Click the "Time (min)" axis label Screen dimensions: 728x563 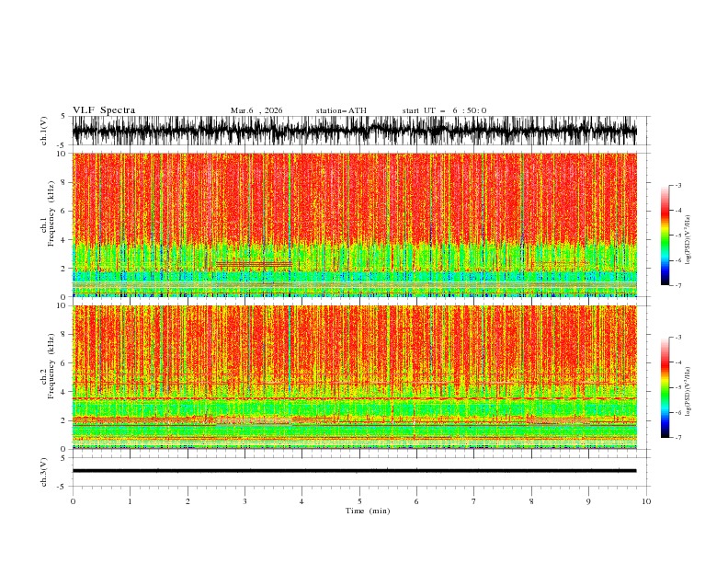pos(368,511)
